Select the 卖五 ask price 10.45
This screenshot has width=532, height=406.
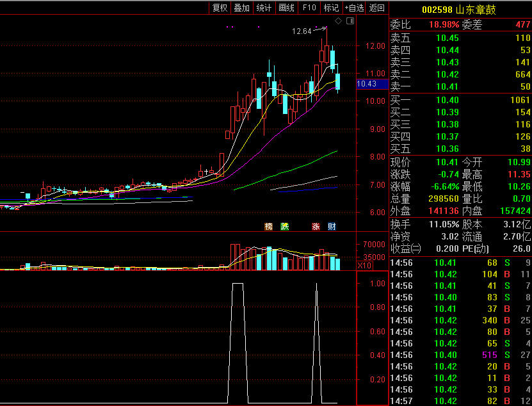pyautogui.click(x=447, y=38)
